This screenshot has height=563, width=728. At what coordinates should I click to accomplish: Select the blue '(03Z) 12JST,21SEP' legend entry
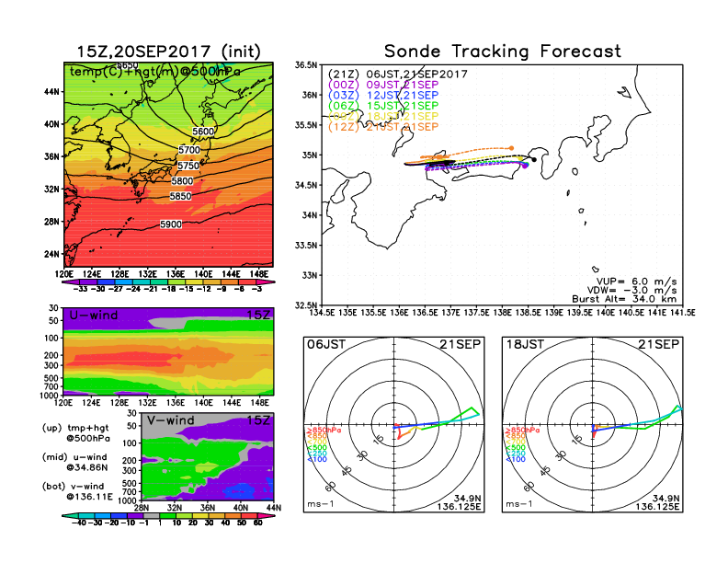(x=383, y=96)
